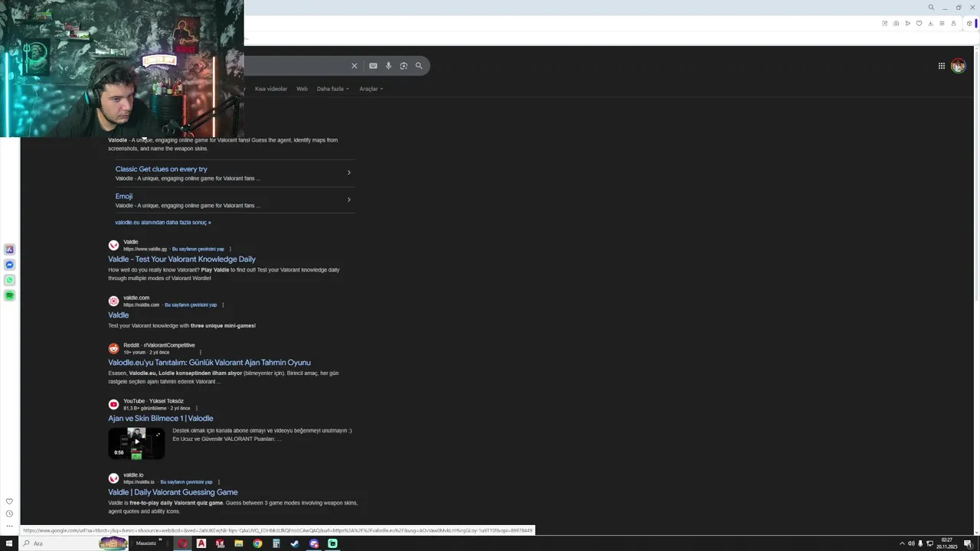Open more options for valdle.gg result
Screen dimensions: 980x551
230,249
